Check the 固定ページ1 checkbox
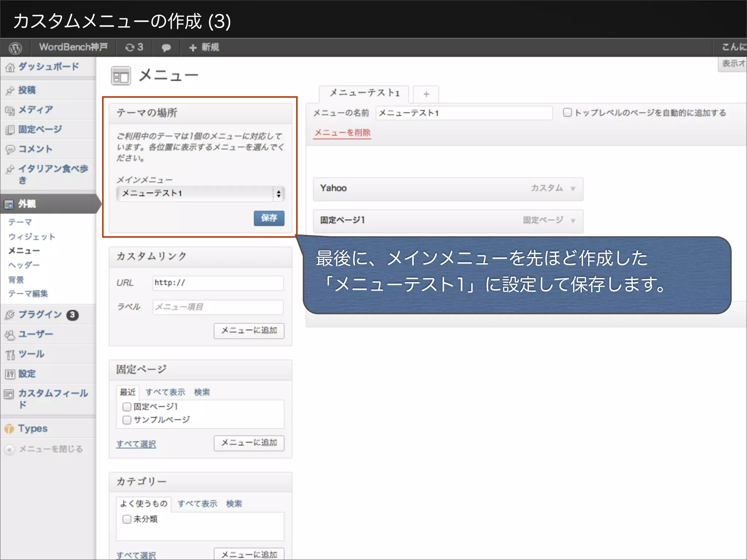747x560 pixels. 127,407
